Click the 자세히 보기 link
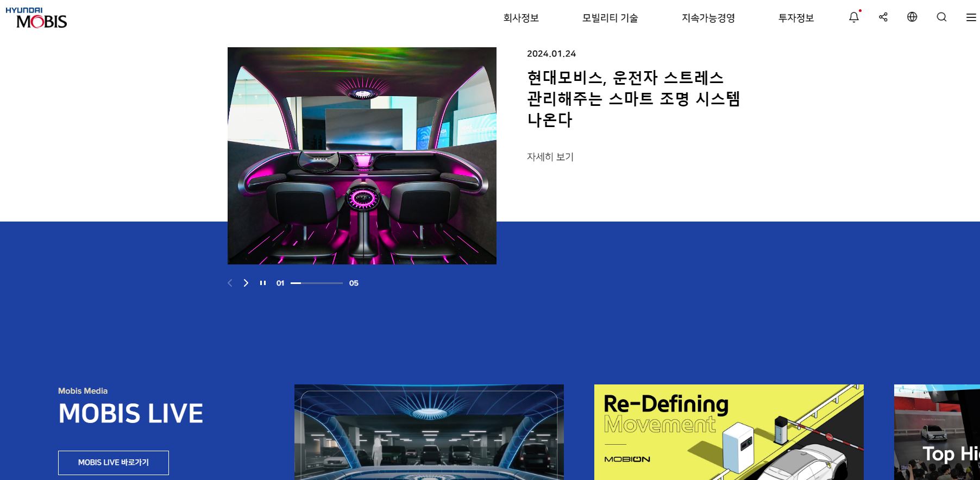The height and width of the screenshot is (480, 980). 550,157
